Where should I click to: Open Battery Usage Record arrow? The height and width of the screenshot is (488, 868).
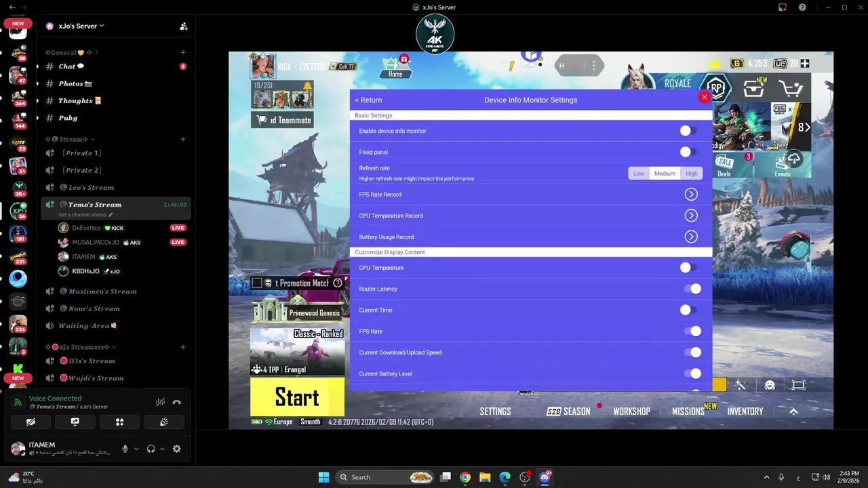(691, 237)
